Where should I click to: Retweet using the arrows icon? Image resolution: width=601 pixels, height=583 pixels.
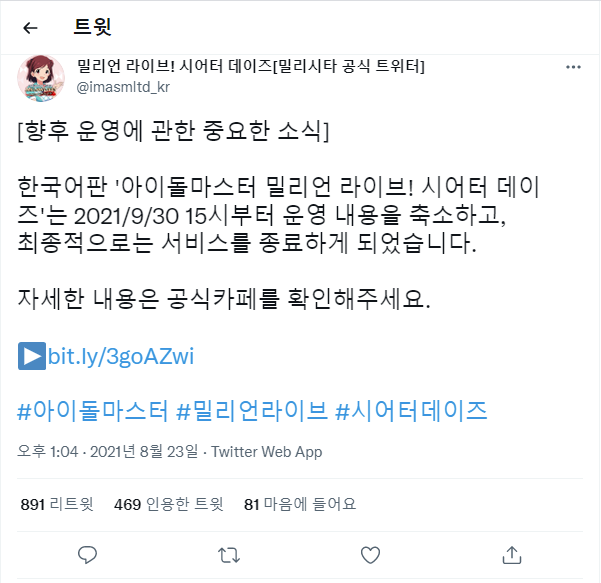[229, 555]
